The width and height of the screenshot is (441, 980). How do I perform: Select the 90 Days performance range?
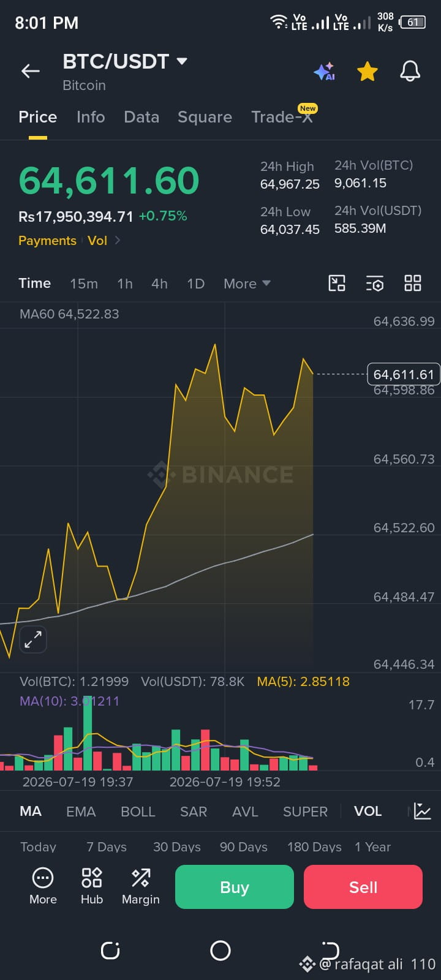coord(244,847)
